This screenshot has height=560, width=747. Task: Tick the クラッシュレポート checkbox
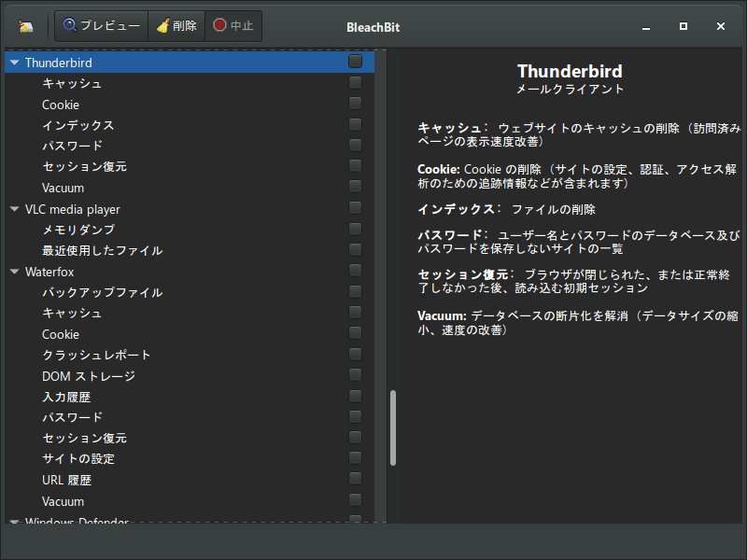355,355
